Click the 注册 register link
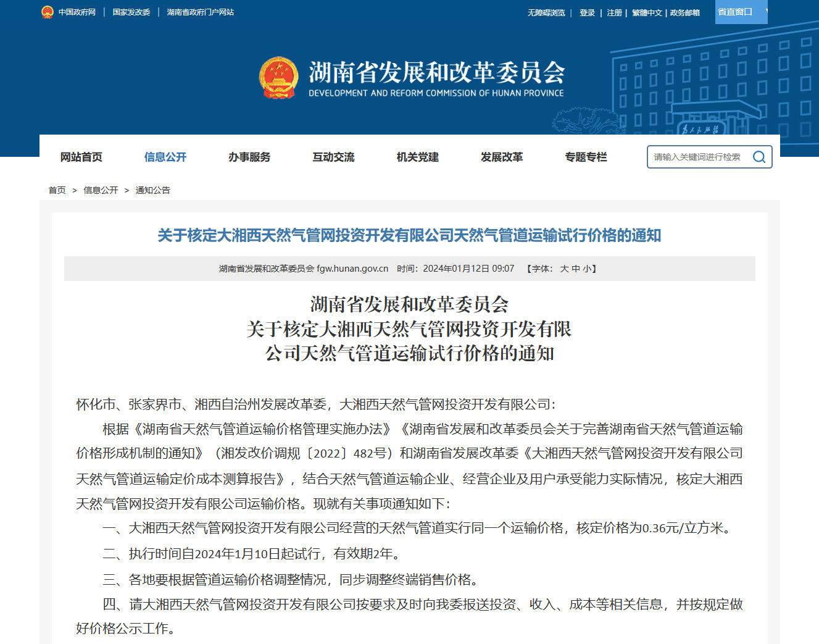This screenshot has width=819, height=644. point(614,12)
